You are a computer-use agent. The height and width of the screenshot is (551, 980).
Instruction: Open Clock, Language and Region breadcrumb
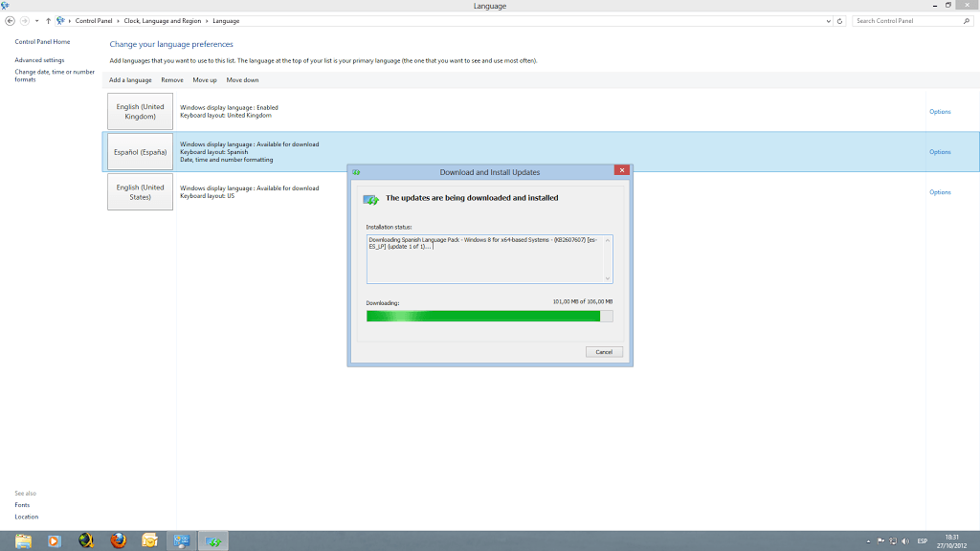(163, 21)
